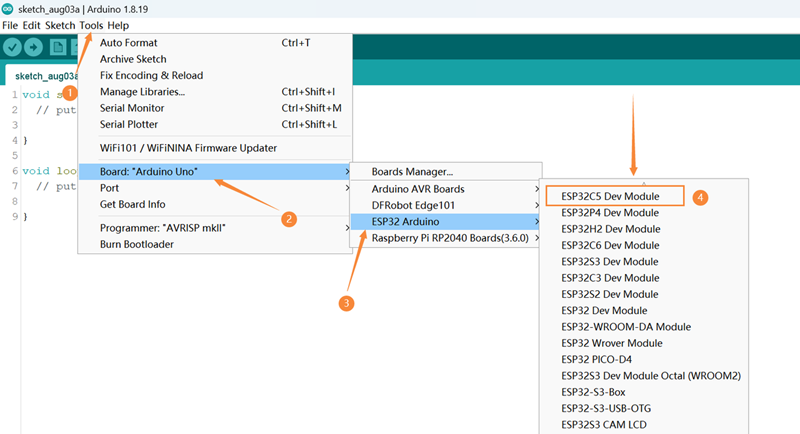Open Manage Libraries from the menu
The height and width of the screenshot is (434, 800).
point(142,92)
